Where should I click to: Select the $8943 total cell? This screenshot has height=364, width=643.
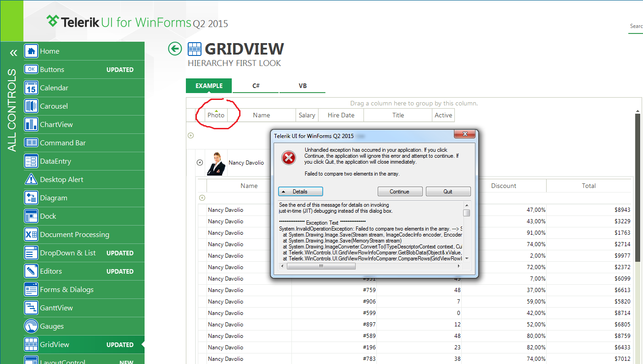(589, 210)
